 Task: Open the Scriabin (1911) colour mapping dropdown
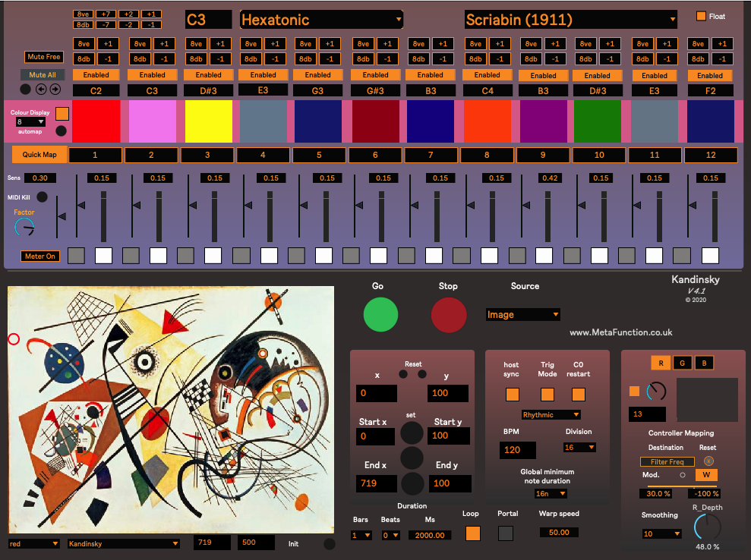pos(571,20)
